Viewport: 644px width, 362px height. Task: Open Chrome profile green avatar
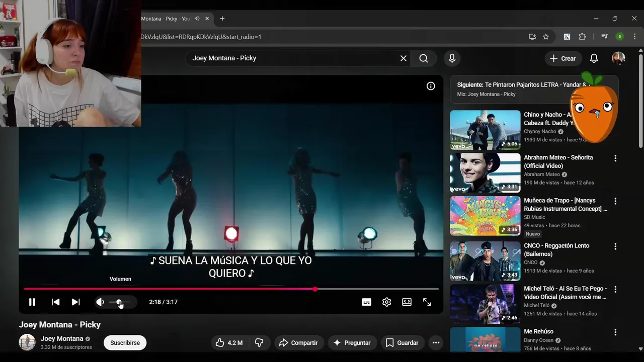tap(620, 37)
